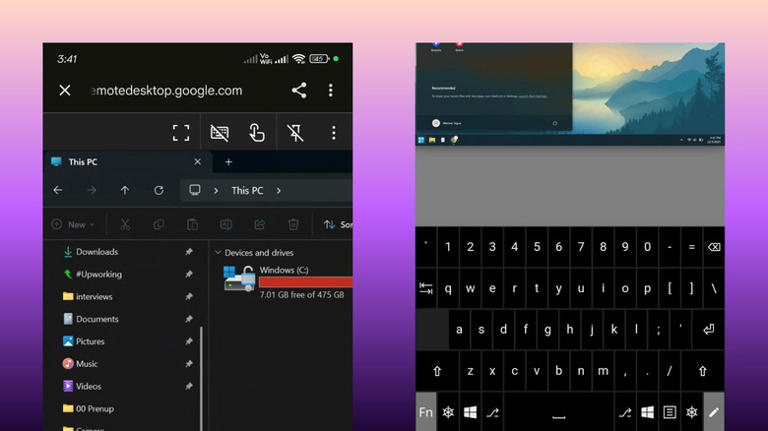Click the Delete trash icon

coord(293,224)
